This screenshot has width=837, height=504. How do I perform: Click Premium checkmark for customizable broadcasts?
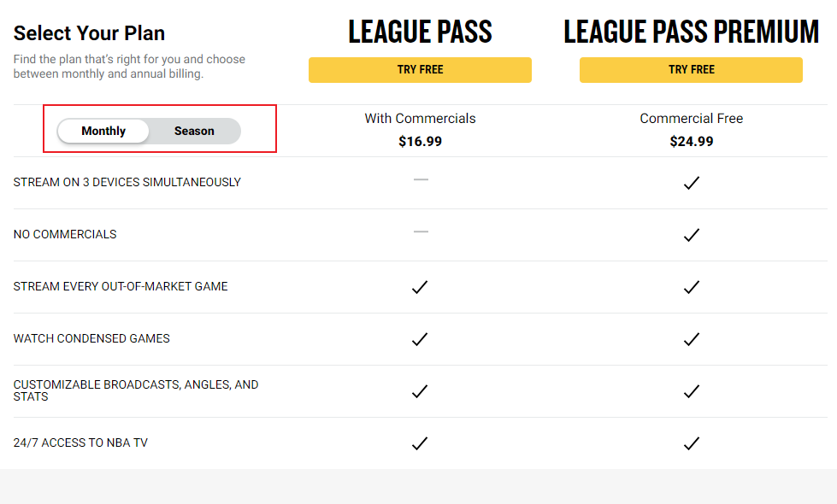[692, 391]
